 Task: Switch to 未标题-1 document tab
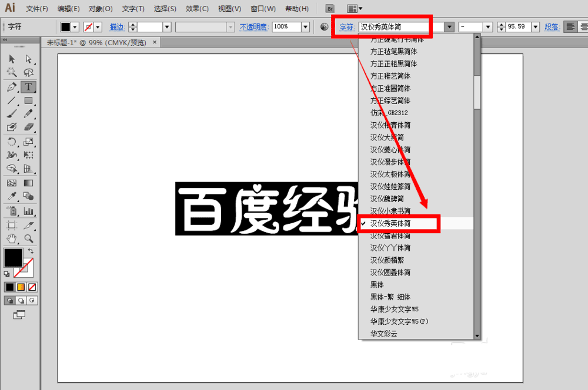pos(97,43)
